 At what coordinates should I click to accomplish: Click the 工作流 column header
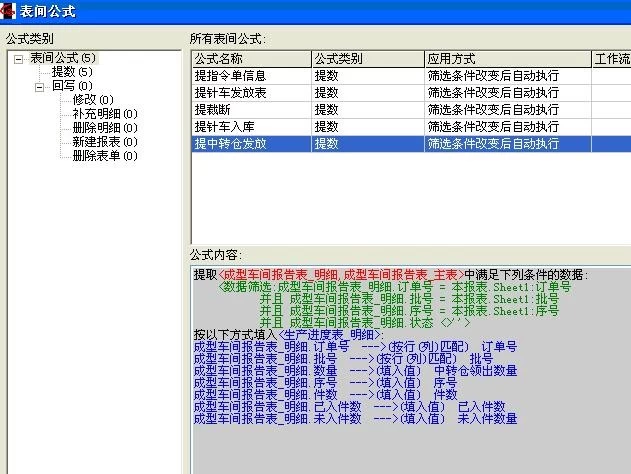point(611,58)
